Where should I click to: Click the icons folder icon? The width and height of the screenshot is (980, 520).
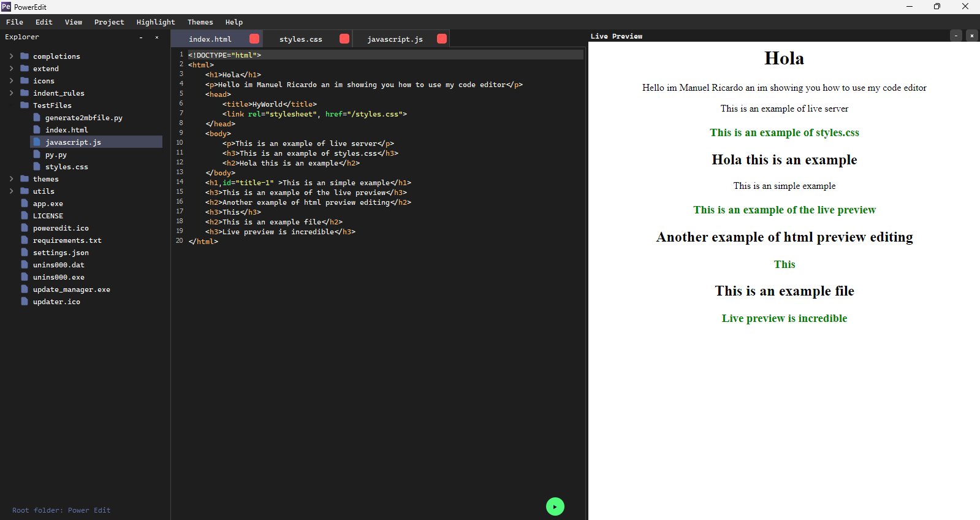(x=25, y=80)
